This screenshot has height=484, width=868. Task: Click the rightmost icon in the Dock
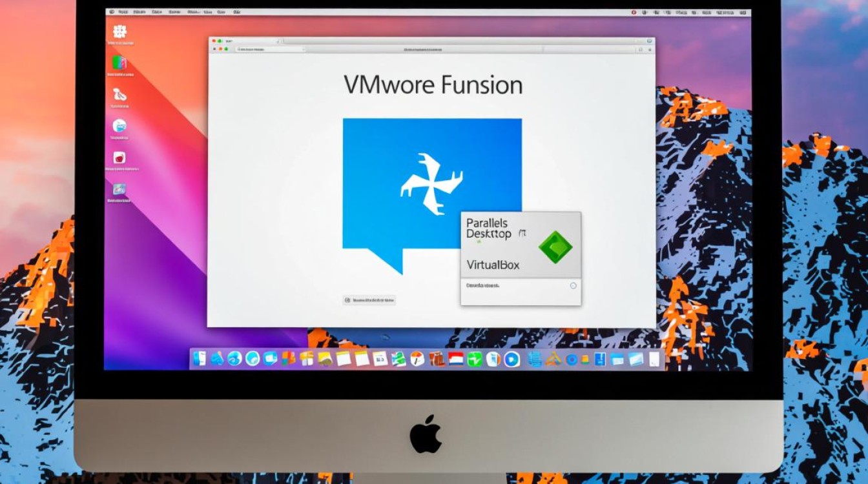pyautogui.click(x=654, y=359)
